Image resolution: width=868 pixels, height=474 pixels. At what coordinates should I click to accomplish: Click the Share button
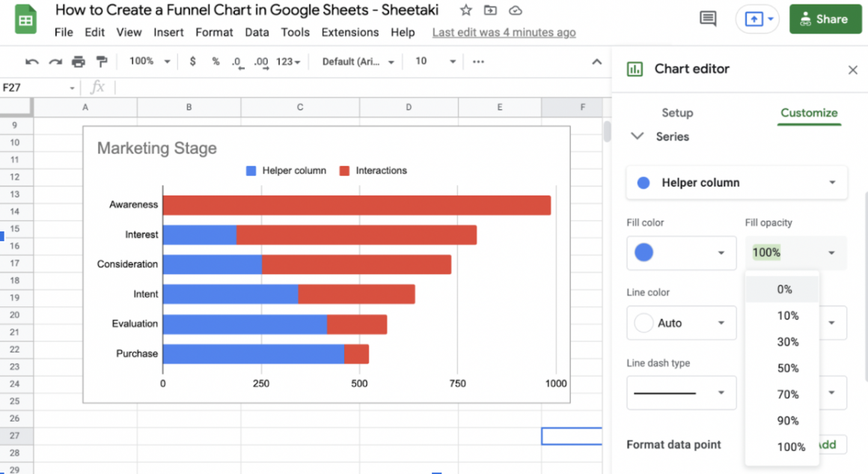pos(825,19)
